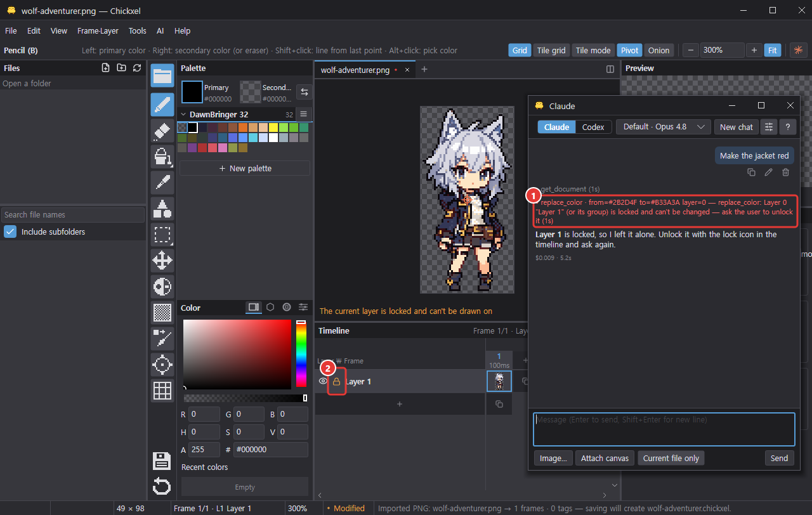Copy the Claude chat message
Image resolution: width=812 pixels, height=515 pixels.
pos(751,172)
